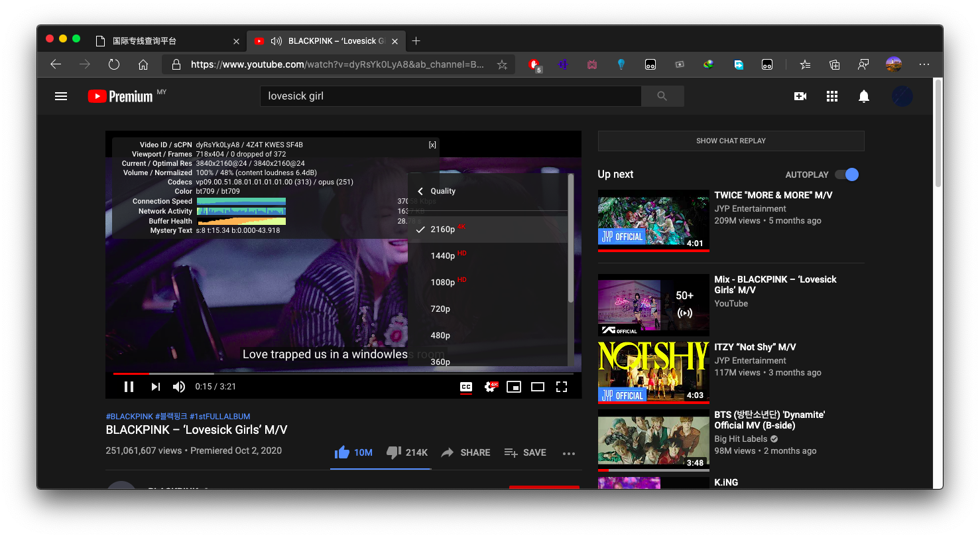Save video to a playlist
The image size is (980, 538).
click(525, 452)
